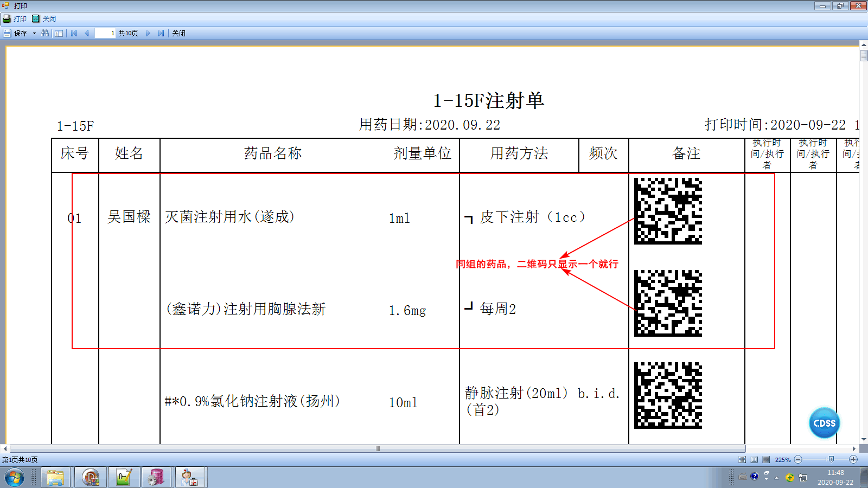Viewport: 868px width, 488px height.
Task: Select whole-page view icon in status bar
Action: [x=754, y=460]
